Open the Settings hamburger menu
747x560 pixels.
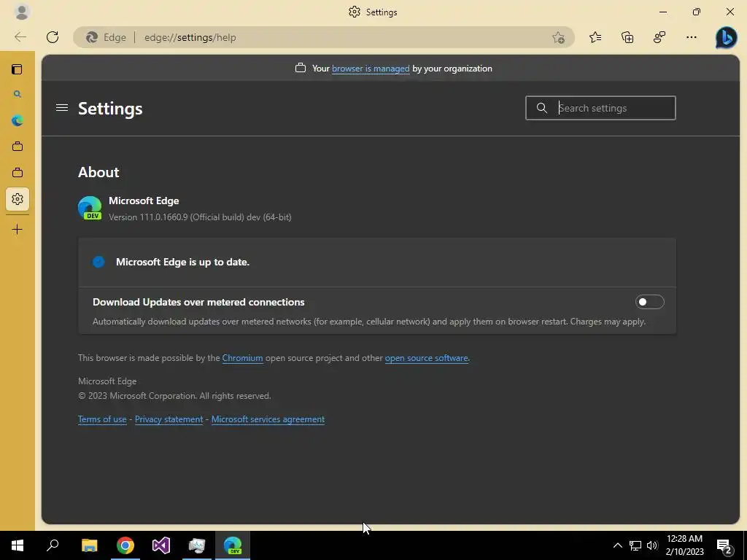(x=62, y=108)
